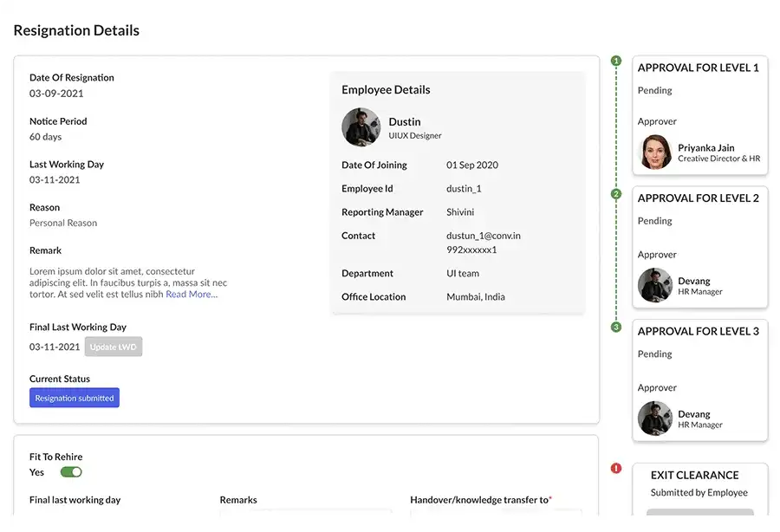The image size is (780, 532).
Task: Click the Lorem ipsum remark paragraph
Action: [x=128, y=283]
